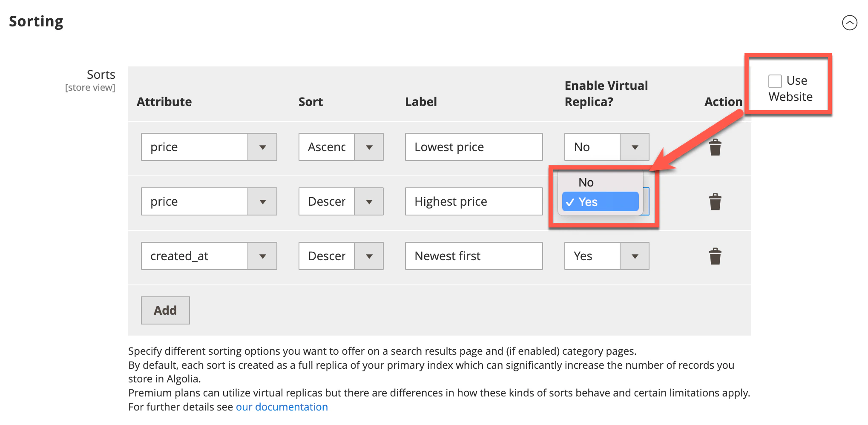Open the Ascending sort direction dropdown

point(369,147)
